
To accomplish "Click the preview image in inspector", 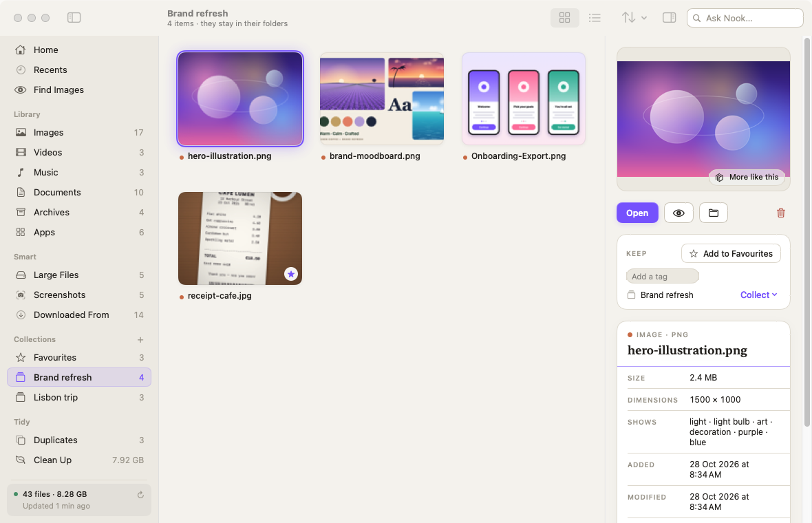I will click(x=703, y=119).
